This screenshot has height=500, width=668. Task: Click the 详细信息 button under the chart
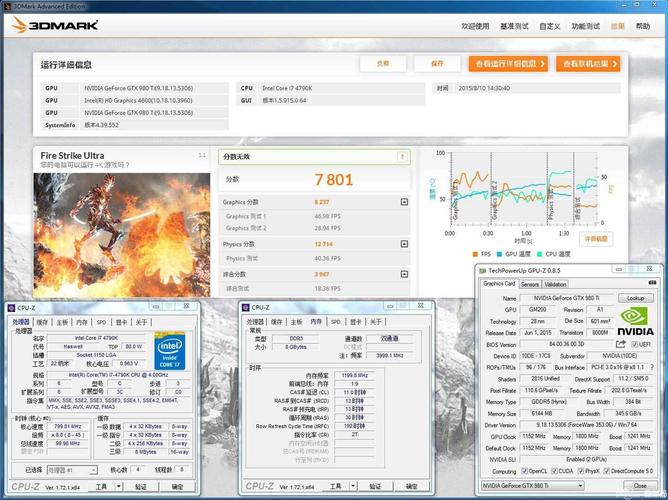tap(596, 239)
